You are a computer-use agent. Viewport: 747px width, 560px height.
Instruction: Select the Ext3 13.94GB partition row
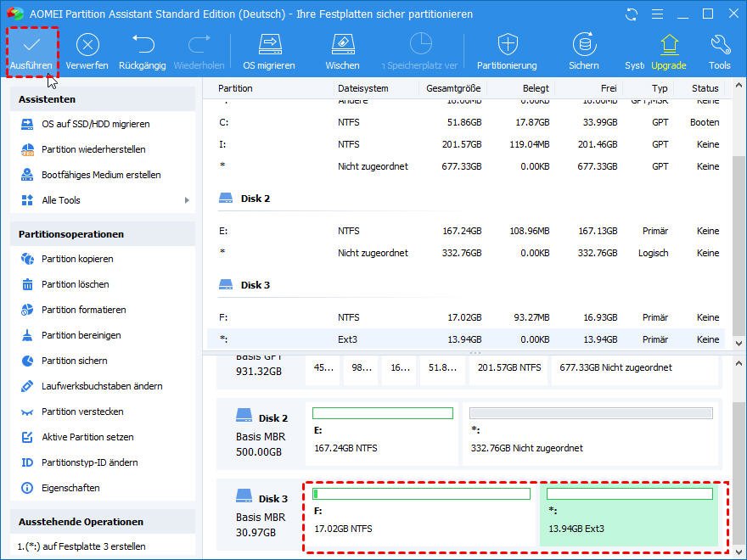[x=466, y=339]
